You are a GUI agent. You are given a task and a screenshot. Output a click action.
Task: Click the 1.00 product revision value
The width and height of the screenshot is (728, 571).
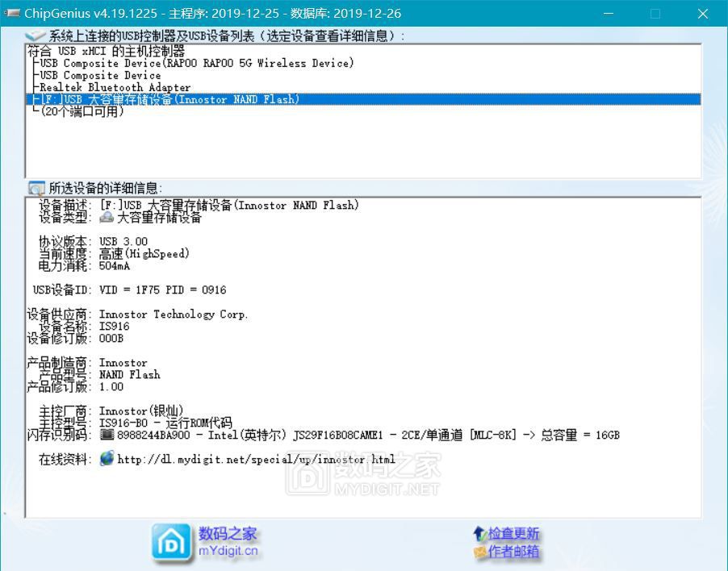(x=111, y=387)
